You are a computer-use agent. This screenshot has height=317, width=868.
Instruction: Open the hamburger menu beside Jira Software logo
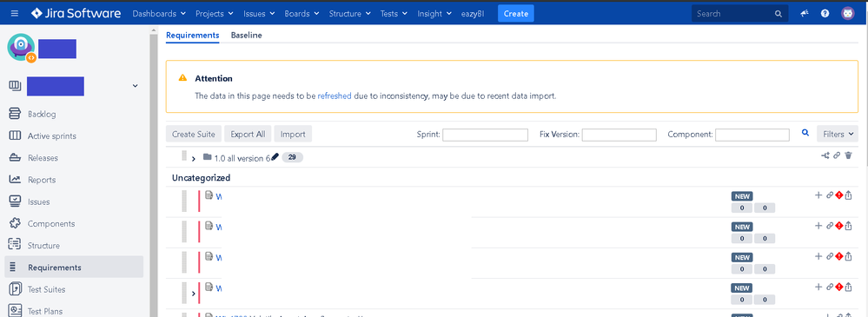click(x=15, y=13)
